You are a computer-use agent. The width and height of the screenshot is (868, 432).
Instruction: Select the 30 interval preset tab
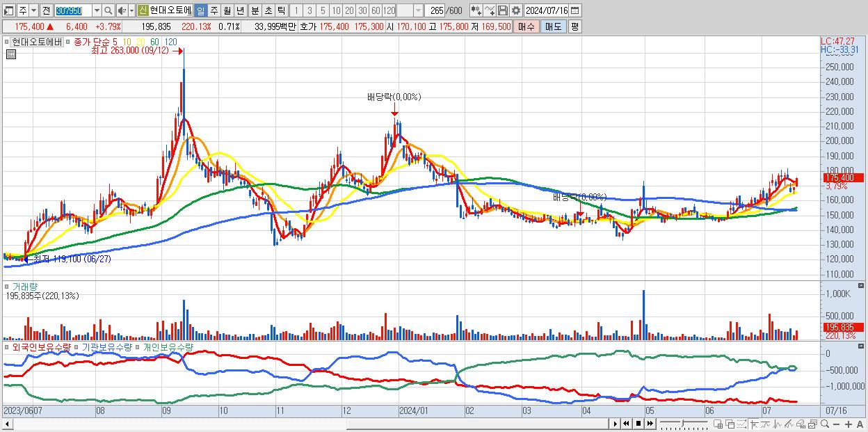click(x=362, y=10)
